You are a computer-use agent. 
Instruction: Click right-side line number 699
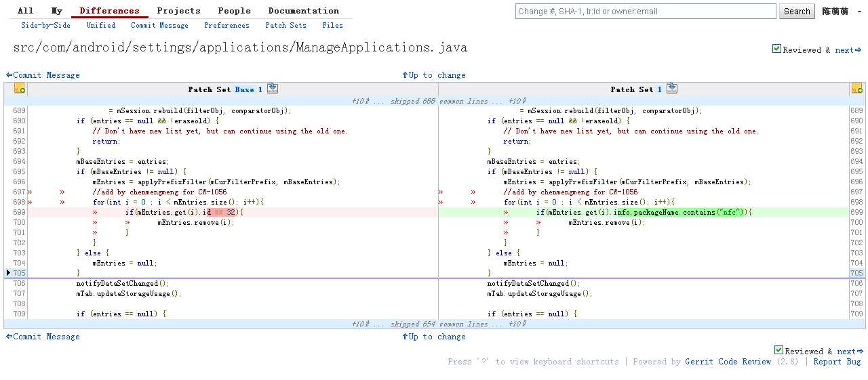(x=857, y=212)
